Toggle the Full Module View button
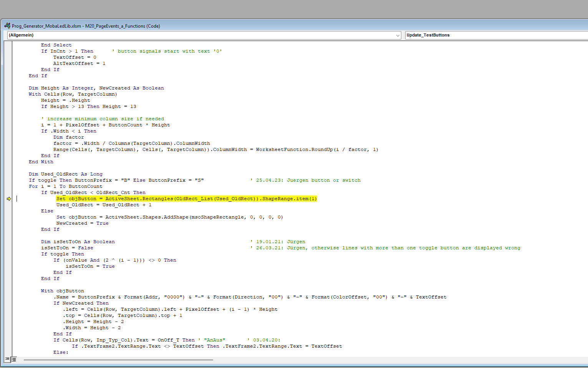 point(14,360)
